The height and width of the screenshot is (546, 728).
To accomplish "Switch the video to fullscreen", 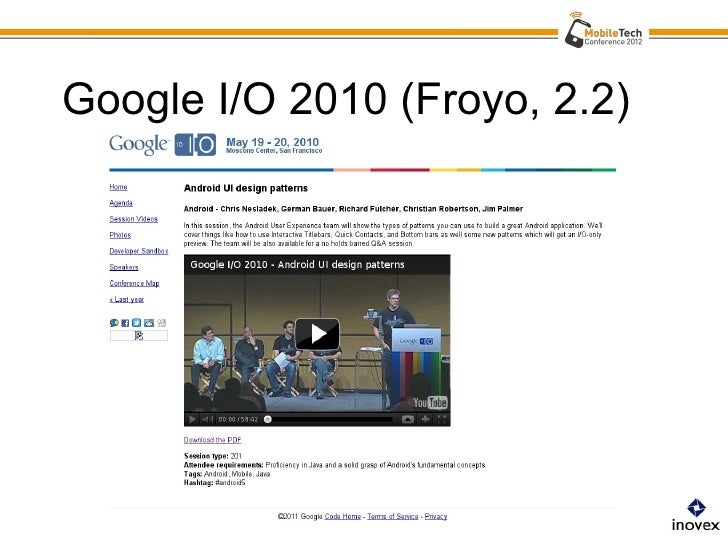I will point(442,420).
